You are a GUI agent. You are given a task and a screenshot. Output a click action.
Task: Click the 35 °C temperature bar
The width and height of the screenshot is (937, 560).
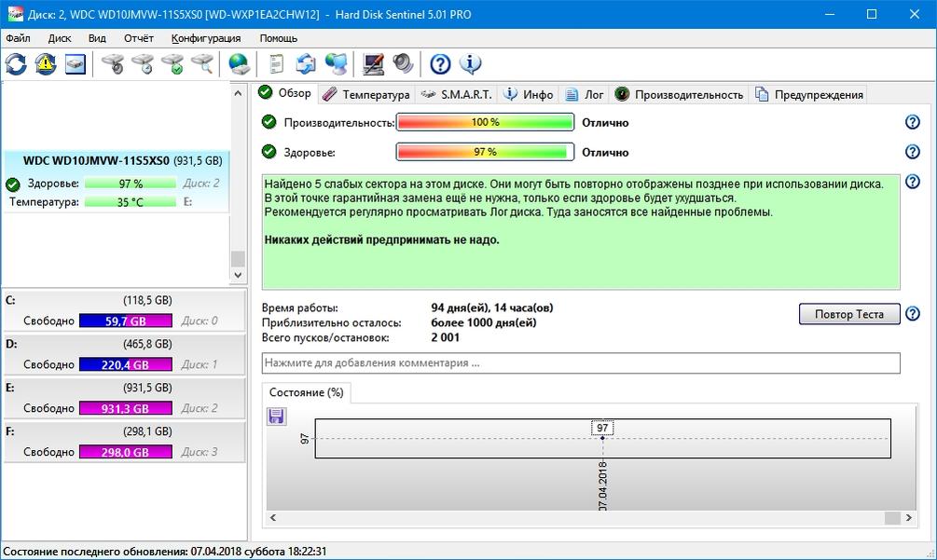pyautogui.click(x=131, y=202)
